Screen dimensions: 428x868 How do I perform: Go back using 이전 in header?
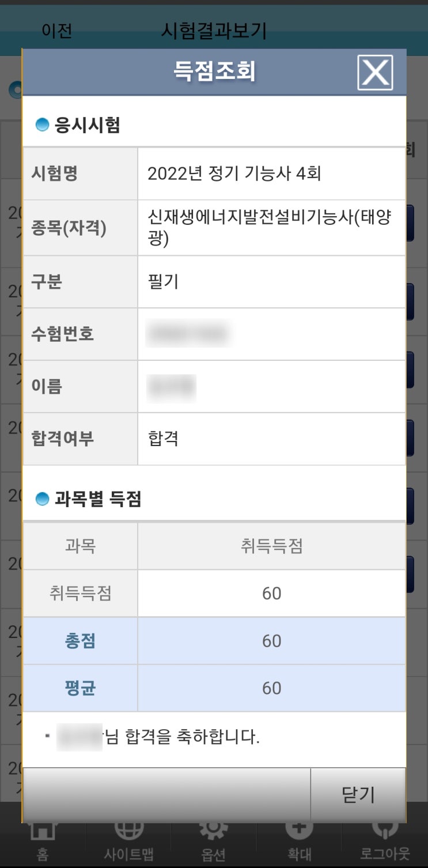click(56, 31)
